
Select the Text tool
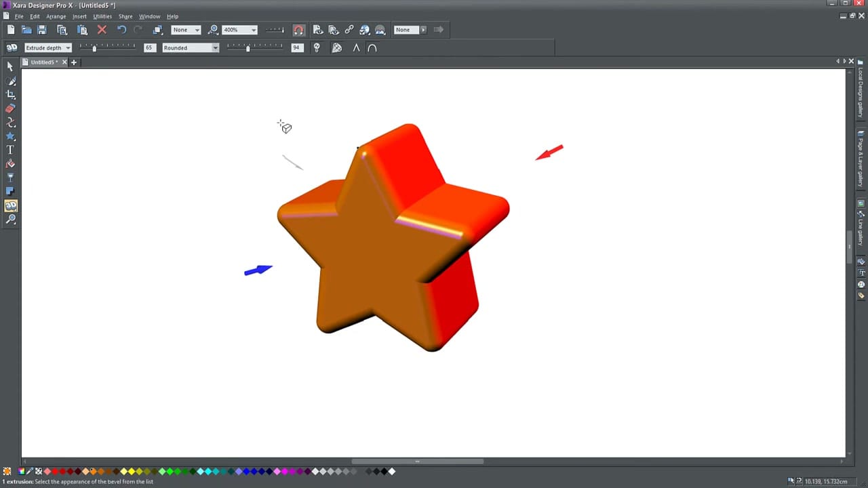click(11, 150)
